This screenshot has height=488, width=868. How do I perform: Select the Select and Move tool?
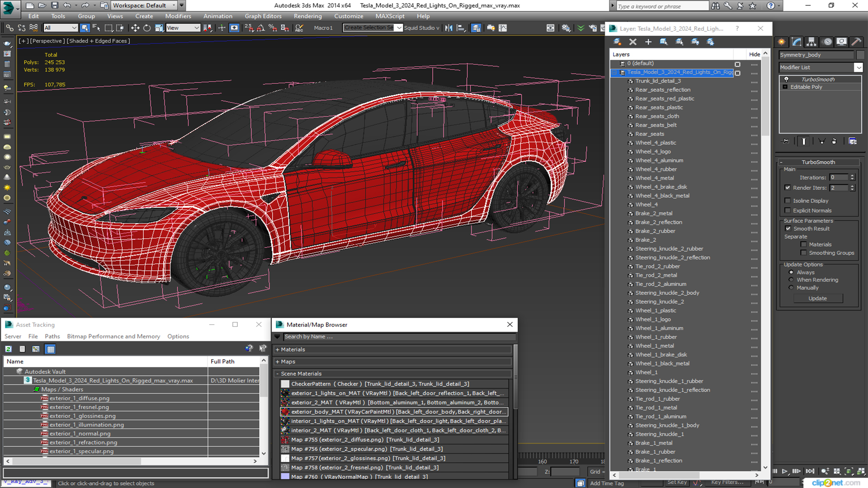click(135, 28)
